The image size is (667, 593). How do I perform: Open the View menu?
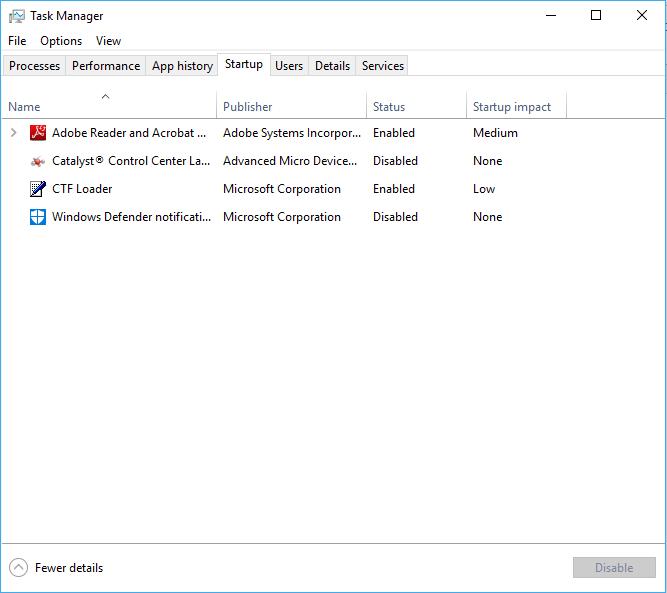click(108, 41)
